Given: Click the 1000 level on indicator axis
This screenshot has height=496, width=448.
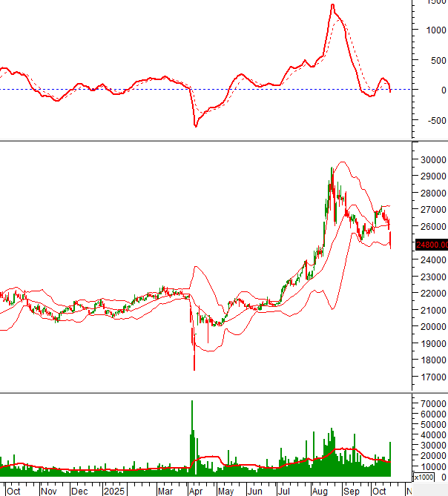Looking at the screenshot, I should (x=435, y=30).
